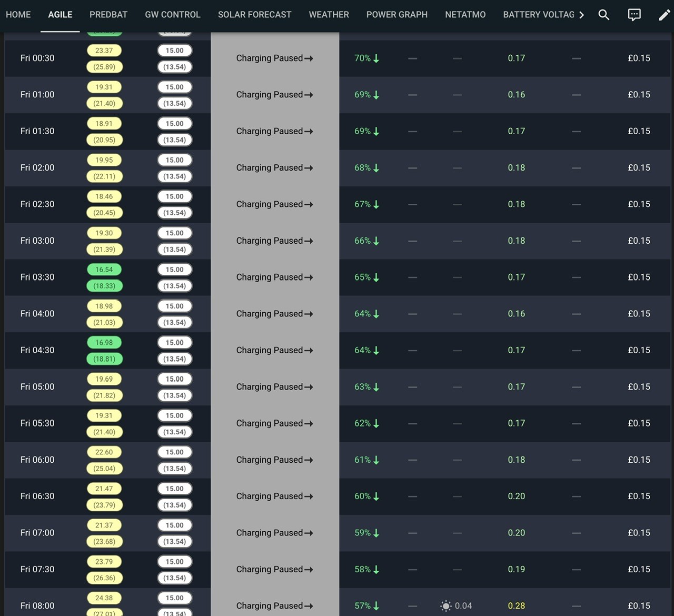
Task: Go to the HOME tab
Action: [x=18, y=15]
